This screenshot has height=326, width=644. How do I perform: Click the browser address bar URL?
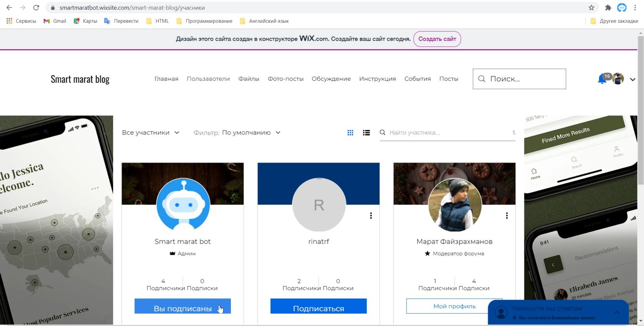click(x=132, y=7)
